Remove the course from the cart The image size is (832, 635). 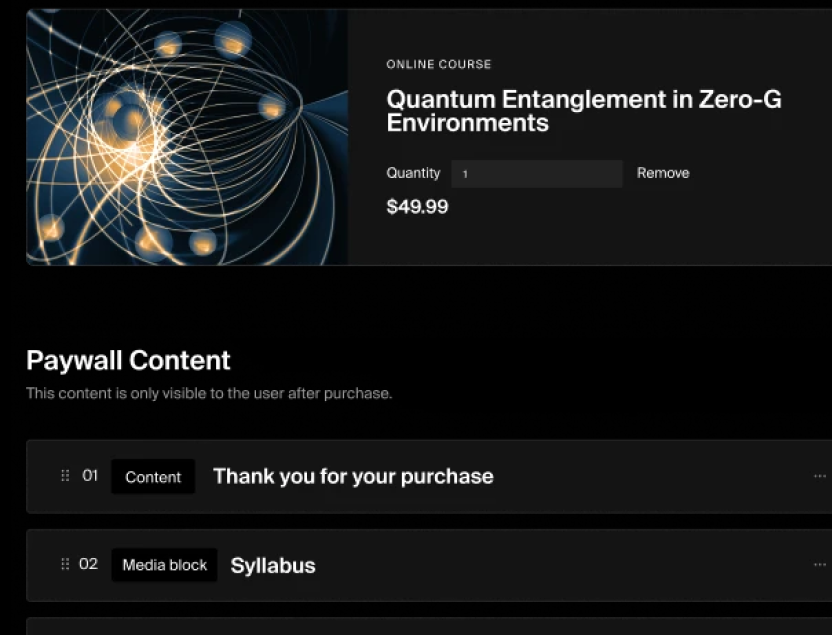[x=663, y=173]
